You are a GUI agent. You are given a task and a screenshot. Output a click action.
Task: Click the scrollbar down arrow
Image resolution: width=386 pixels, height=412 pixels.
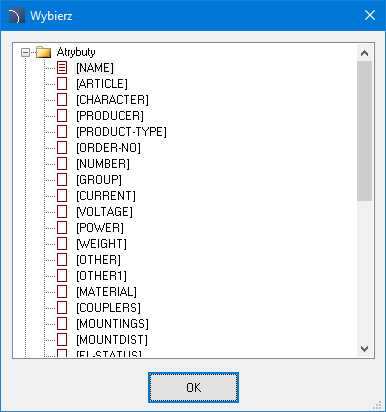point(364,349)
